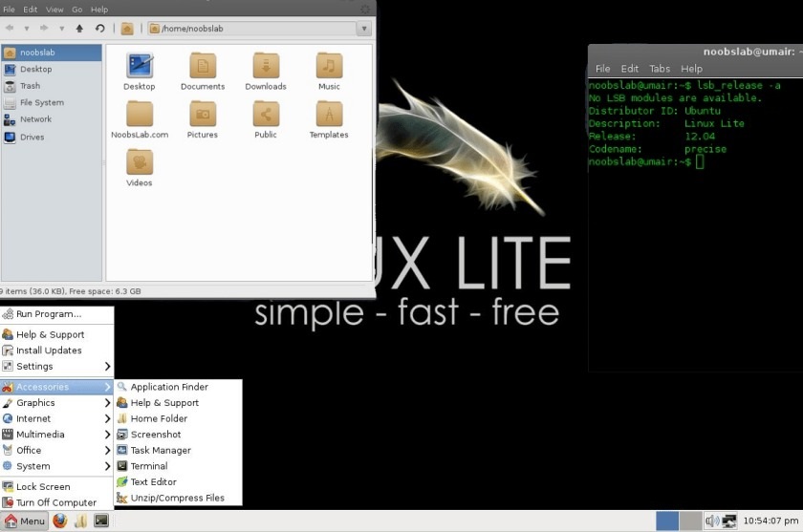Expand the Accessories submenu

56,387
